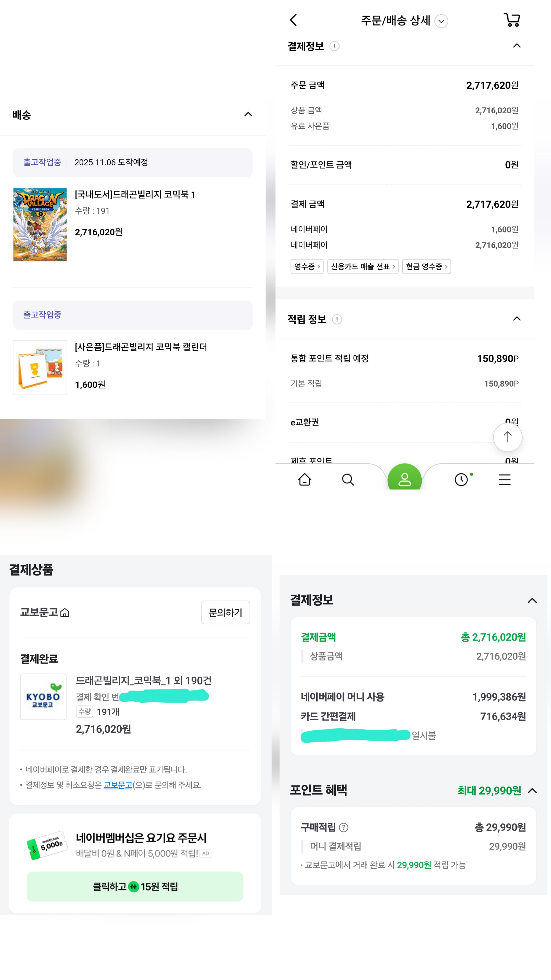Viewport: 551px width, 980px height.
Task: Follow the 교보문고 hyperlink
Action: pyautogui.click(x=118, y=785)
